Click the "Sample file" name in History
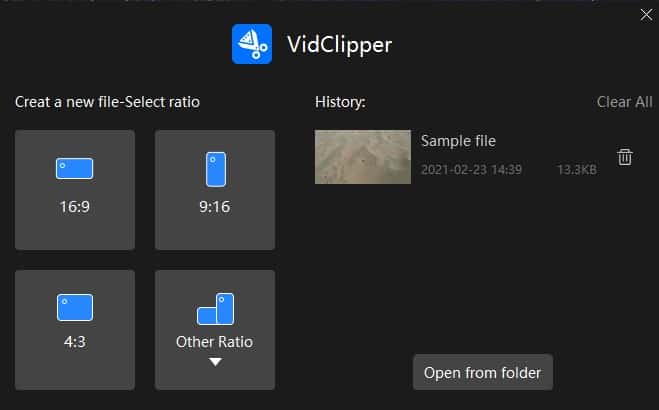The height and width of the screenshot is (410, 659). [x=458, y=141]
